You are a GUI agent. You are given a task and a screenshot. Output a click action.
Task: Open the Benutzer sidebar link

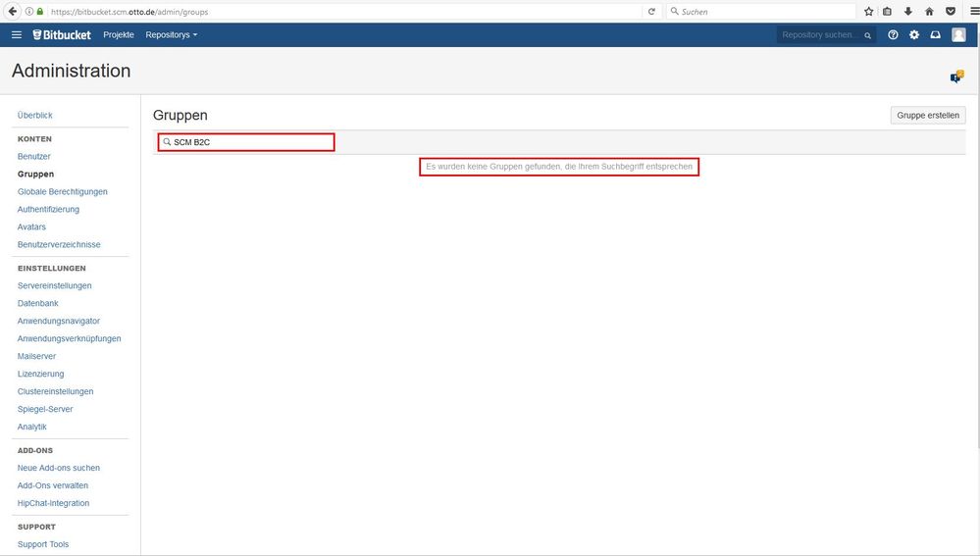33,157
